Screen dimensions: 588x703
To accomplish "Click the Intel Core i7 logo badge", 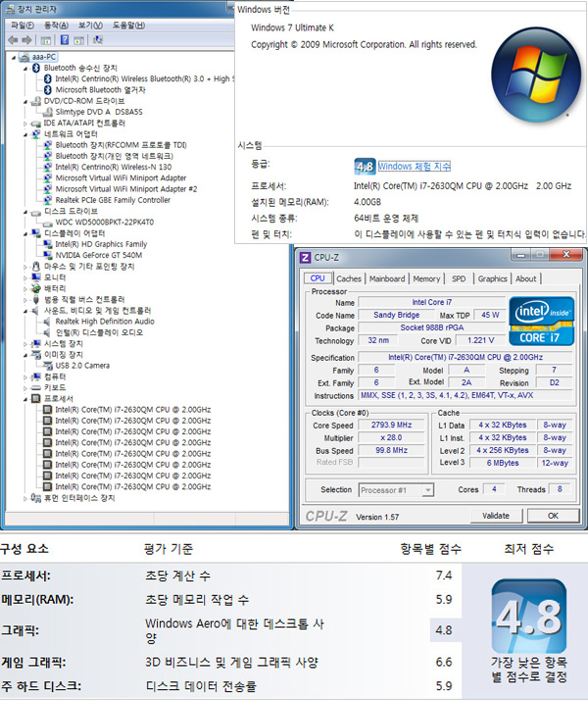I will pyautogui.click(x=541, y=321).
